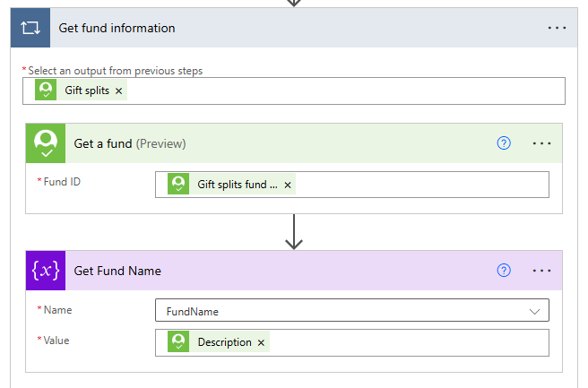Click the loop icon on Get fund information
Screen dimensions: 588x388
30,28
